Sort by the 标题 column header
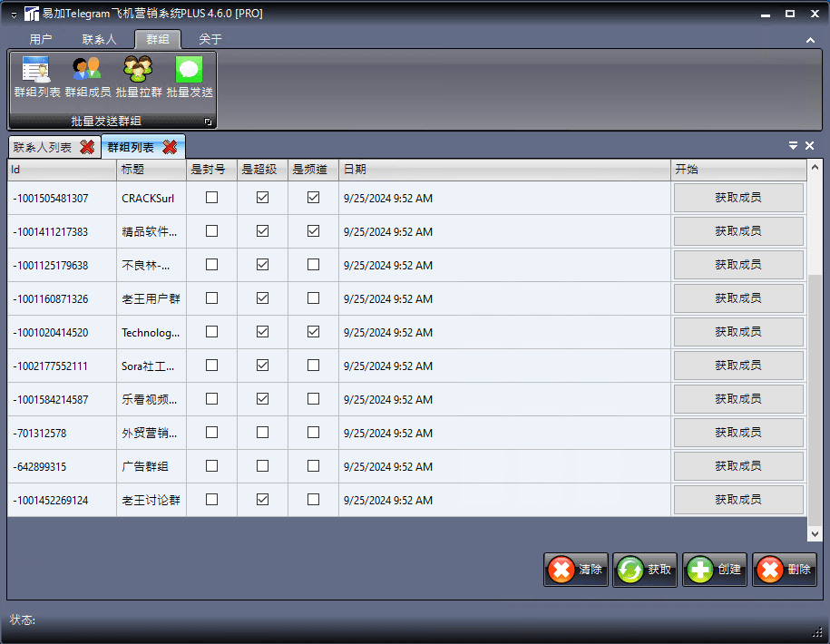The image size is (830, 644). pyautogui.click(x=151, y=170)
